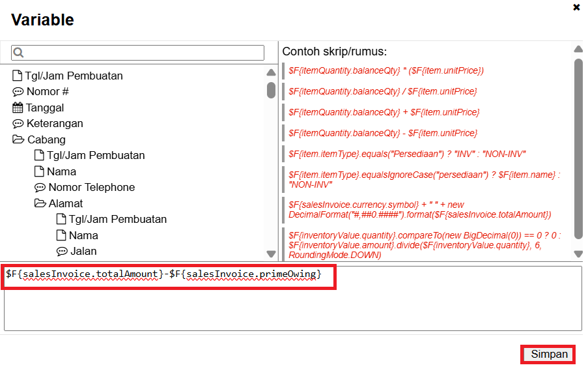Click the speech bubble icon beside Nomor #
This screenshot has width=588, height=376.
18,92
